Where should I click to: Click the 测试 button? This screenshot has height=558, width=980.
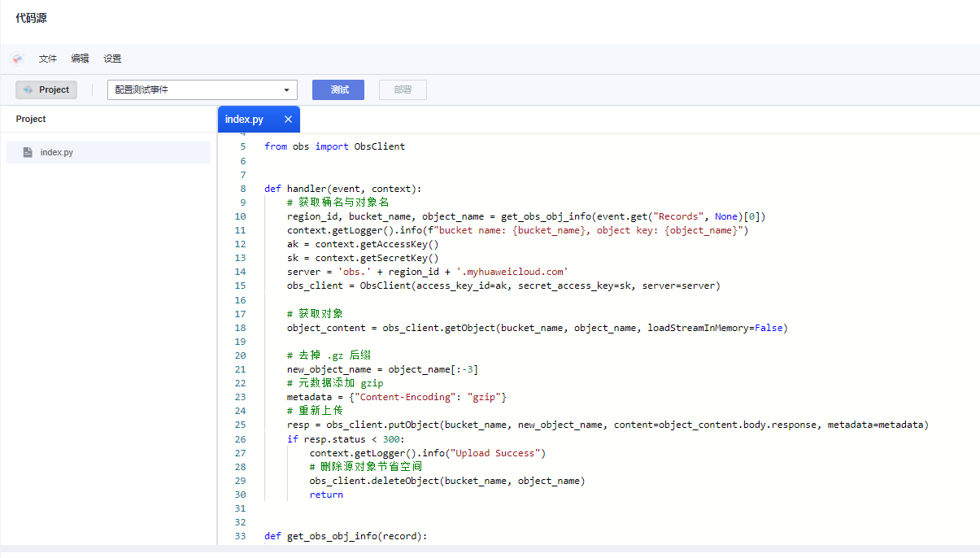pos(338,89)
